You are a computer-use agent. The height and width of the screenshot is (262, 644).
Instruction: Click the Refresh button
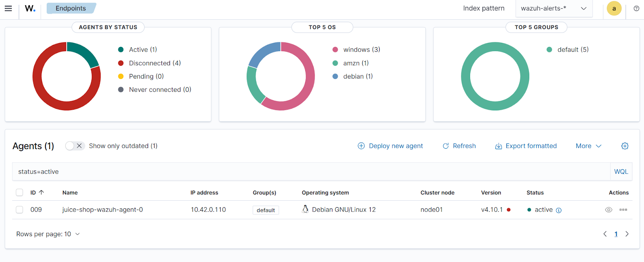tap(459, 146)
